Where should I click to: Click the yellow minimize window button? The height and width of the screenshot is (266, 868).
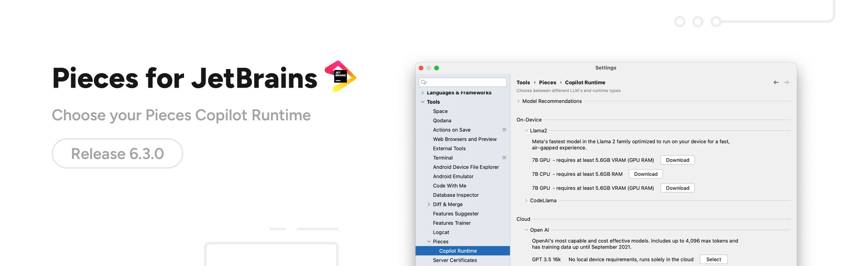coord(429,68)
